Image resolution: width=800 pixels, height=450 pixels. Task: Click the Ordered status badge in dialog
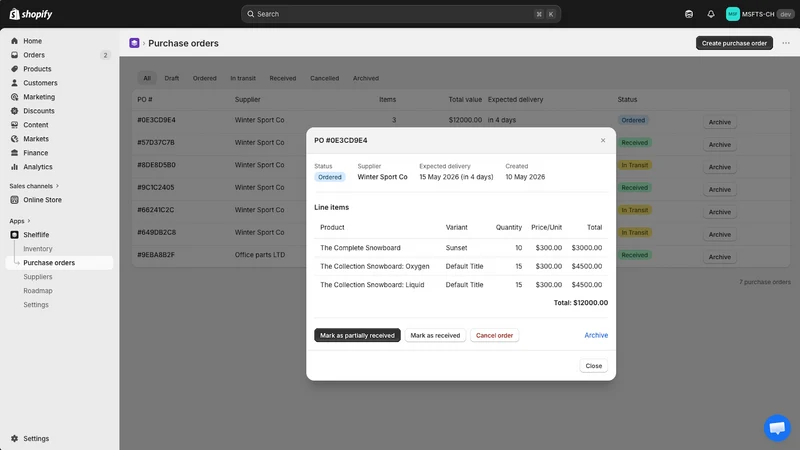pos(330,177)
